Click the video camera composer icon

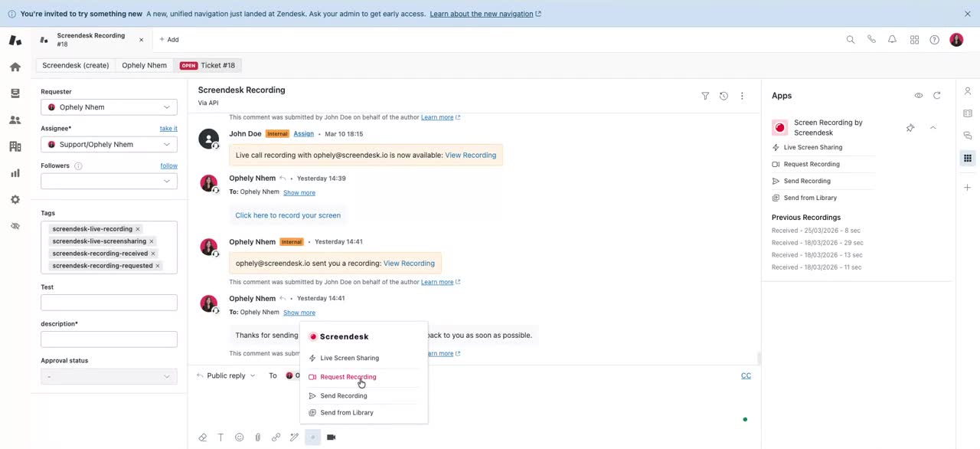[331, 438]
